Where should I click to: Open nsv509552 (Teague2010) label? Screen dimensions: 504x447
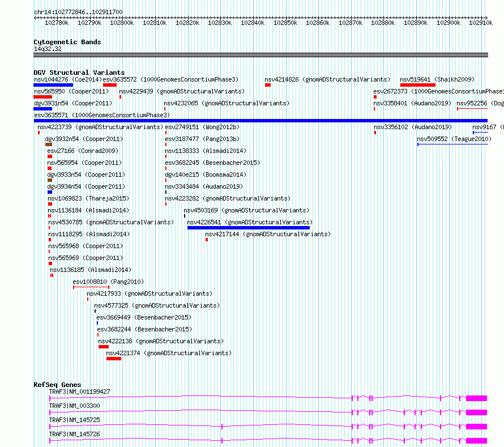(x=454, y=139)
